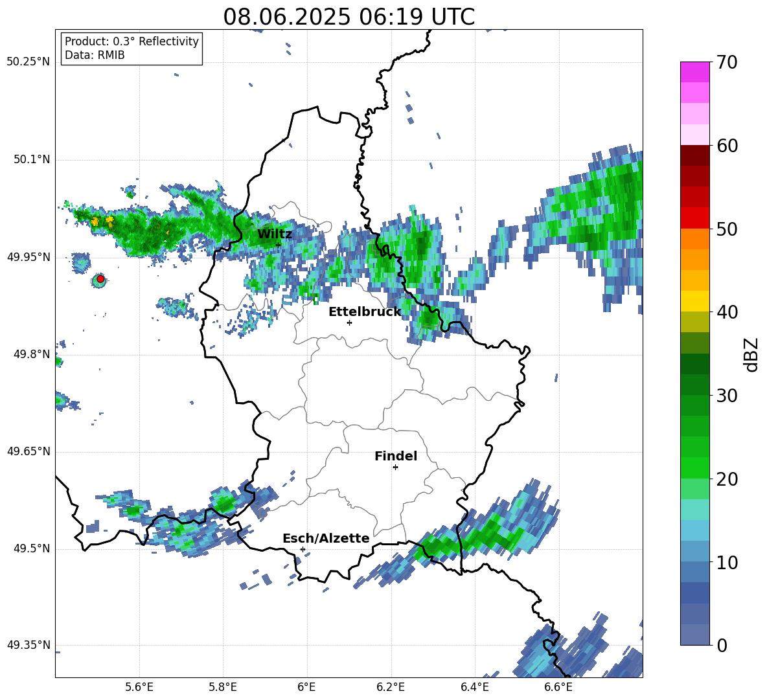Click the colorbar value 0

pyautogui.click(x=722, y=645)
